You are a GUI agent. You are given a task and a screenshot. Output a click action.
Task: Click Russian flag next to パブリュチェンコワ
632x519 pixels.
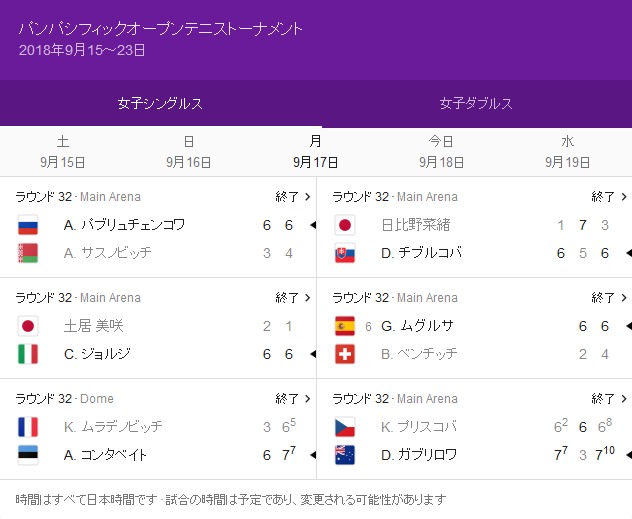pyautogui.click(x=28, y=225)
